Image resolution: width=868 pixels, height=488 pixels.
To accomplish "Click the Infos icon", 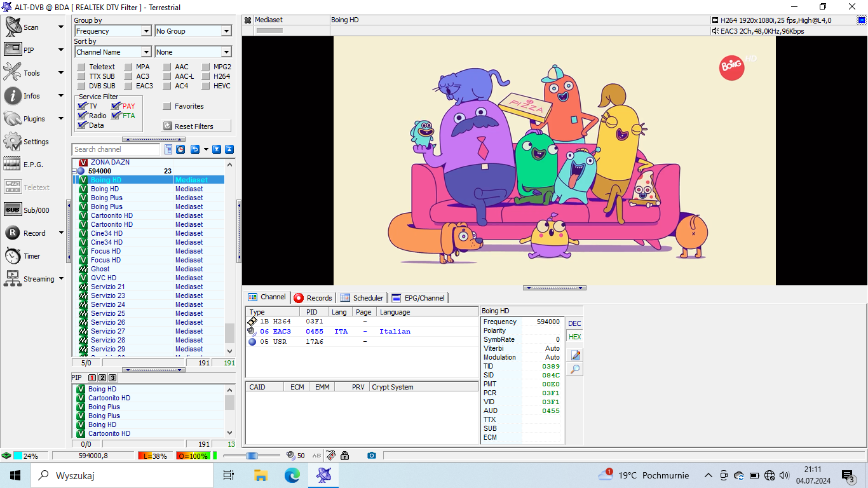I will pos(13,96).
